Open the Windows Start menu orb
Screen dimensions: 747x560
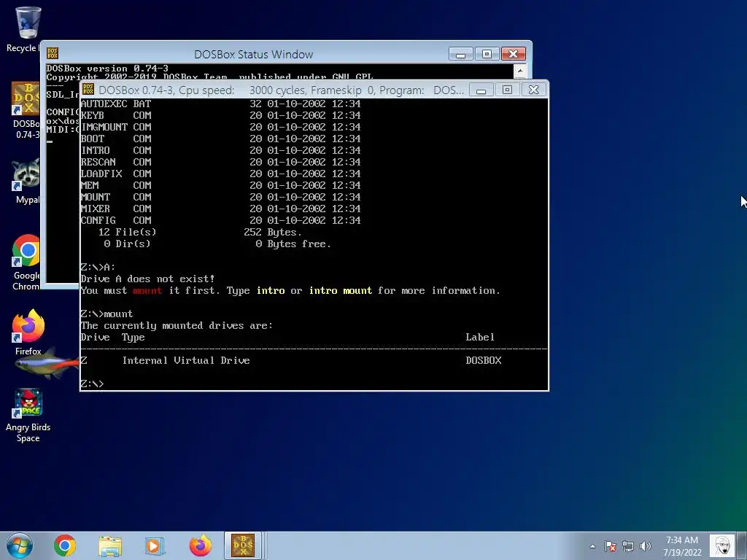click(x=20, y=545)
